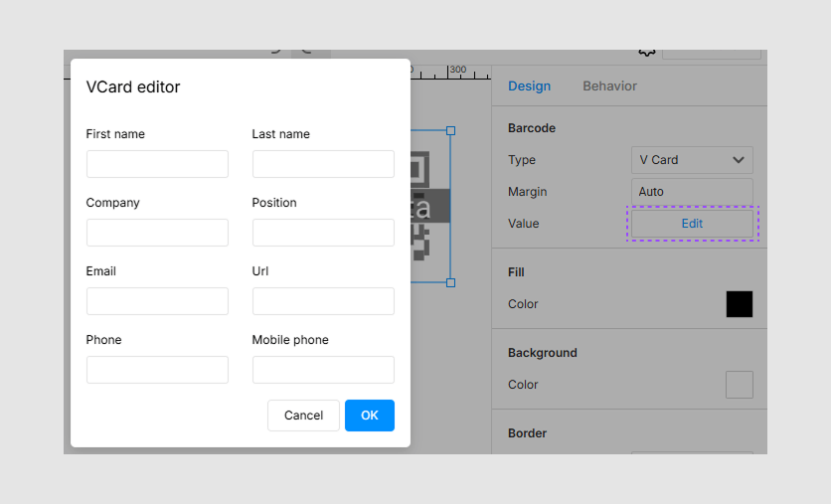Select the Phone input field
This screenshot has width=831, height=504.
(x=157, y=370)
